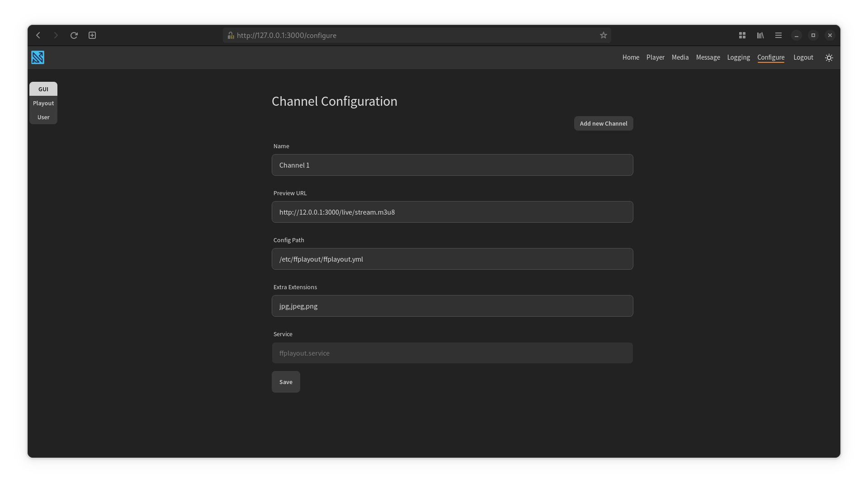Reload the page with the refresh icon

click(x=74, y=35)
